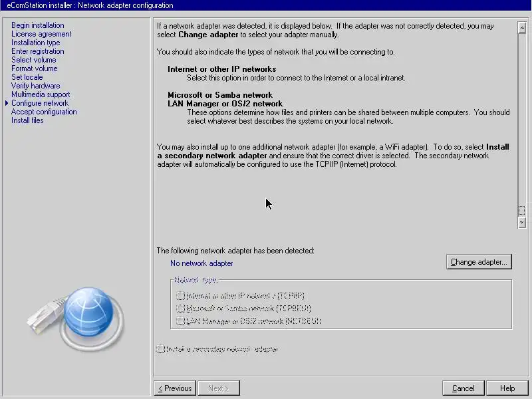Click the 'No network adapter' text
The image size is (532, 399).
[201, 263]
